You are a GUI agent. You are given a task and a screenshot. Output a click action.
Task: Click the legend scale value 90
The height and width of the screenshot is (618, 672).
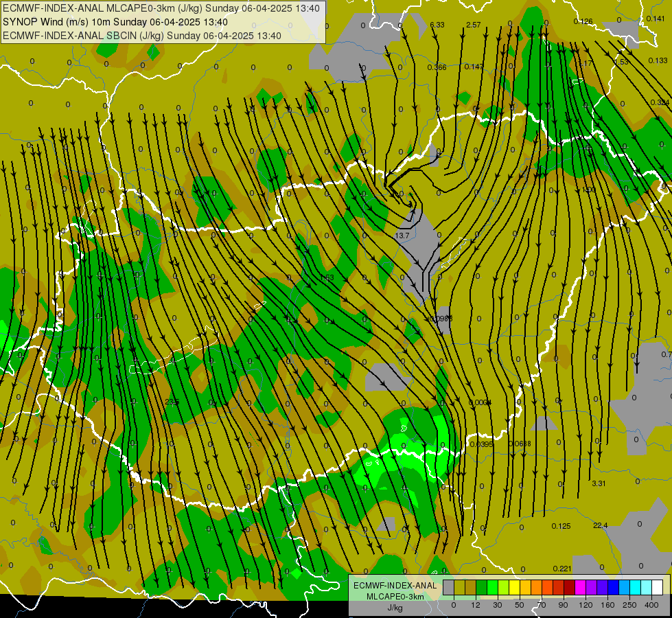pos(563,605)
